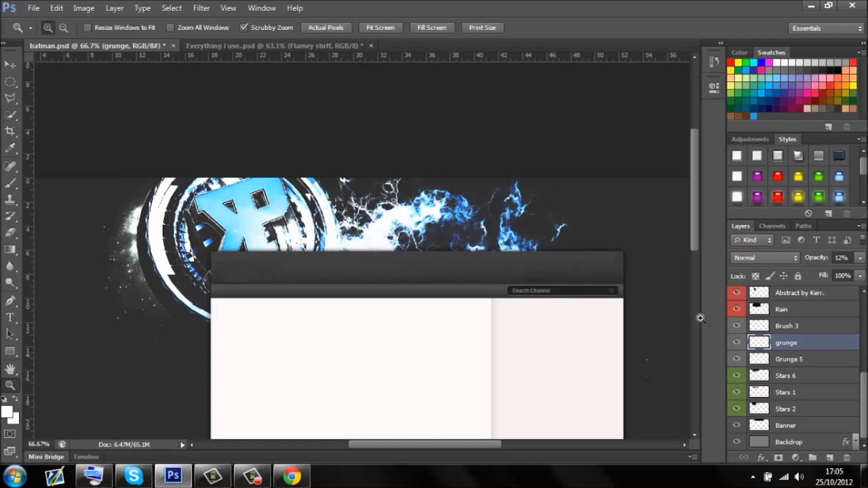Choose Zoom In mode in options bar
868x488 pixels.
pyautogui.click(x=48, y=28)
